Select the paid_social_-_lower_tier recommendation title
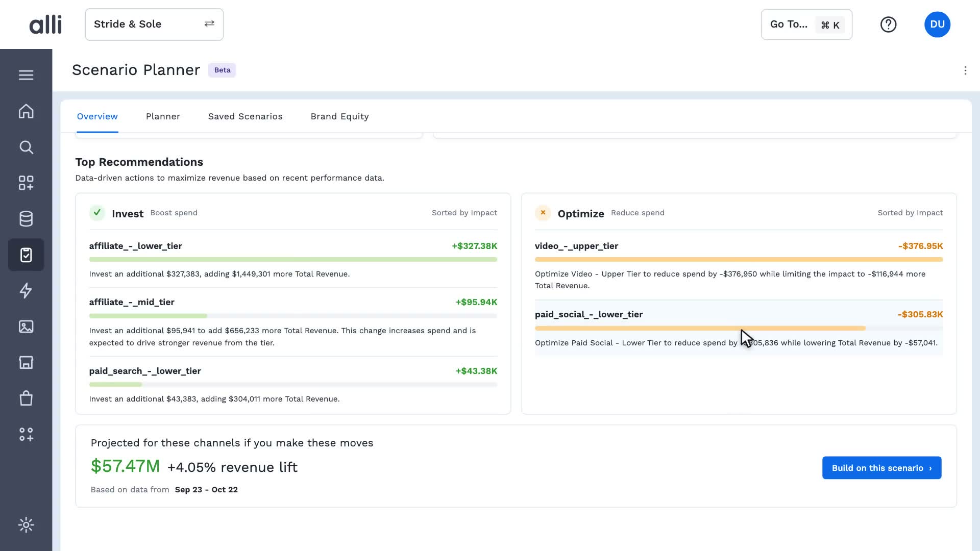The height and width of the screenshot is (551, 980). click(589, 314)
